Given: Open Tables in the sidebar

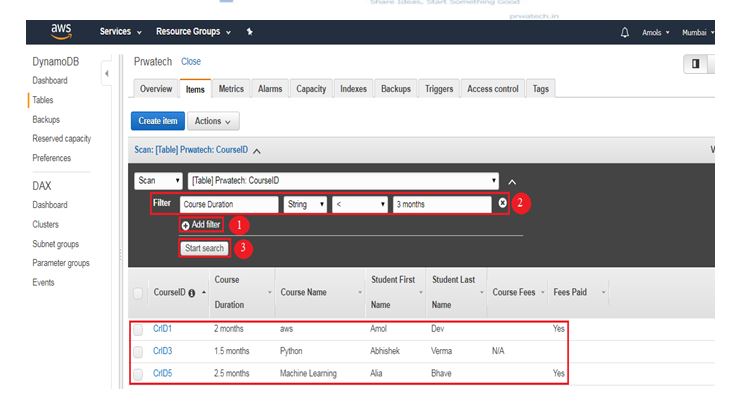Looking at the screenshot, I should point(42,100).
